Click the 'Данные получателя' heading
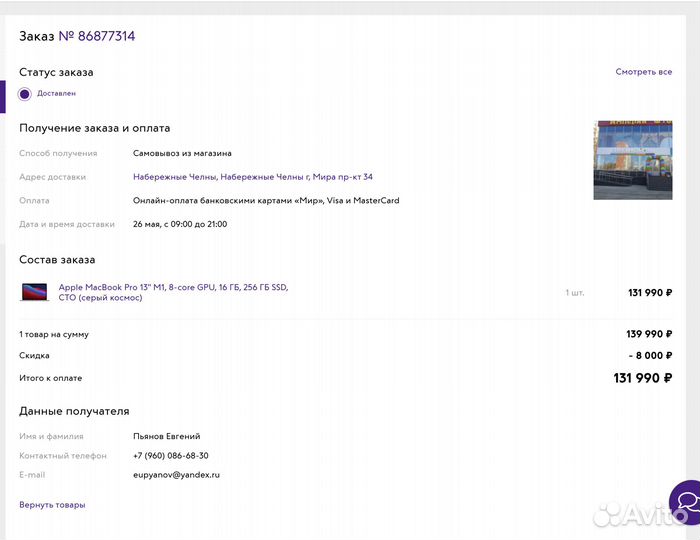Viewport: 700px width, 540px height. click(74, 411)
